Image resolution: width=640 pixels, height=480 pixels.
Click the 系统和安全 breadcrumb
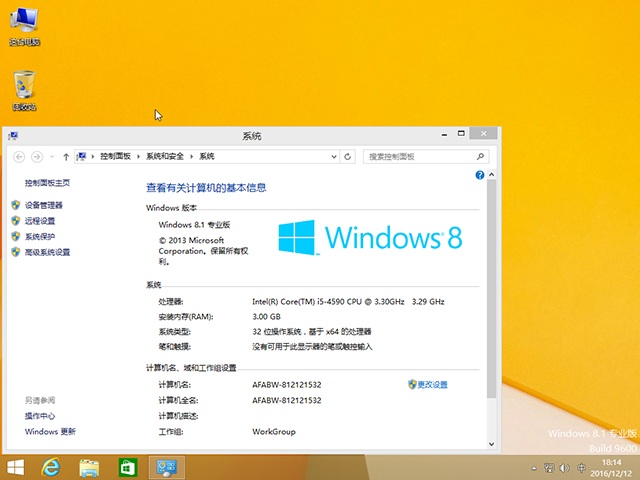click(x=165, y=156)
